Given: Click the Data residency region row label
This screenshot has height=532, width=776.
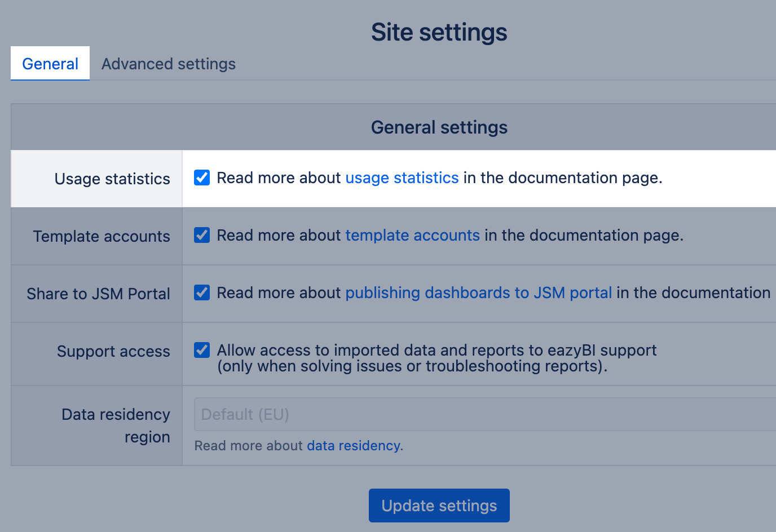Looking at the screenshot, I should click(116, 425).
